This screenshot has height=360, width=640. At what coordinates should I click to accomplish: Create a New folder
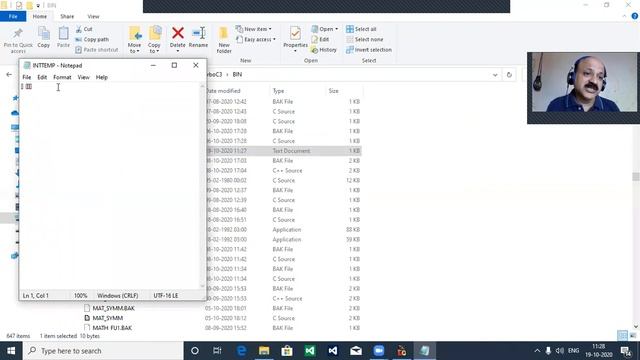pos(224,40)
